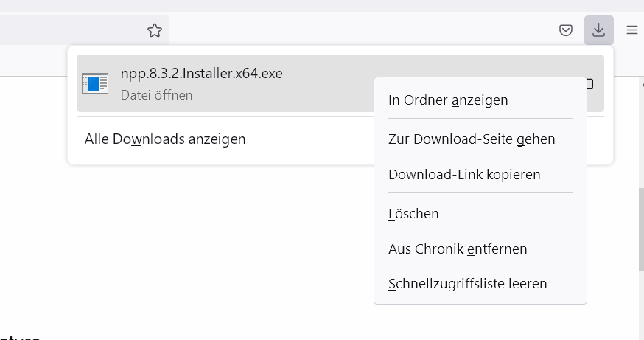
Task: Click the bookmark star icon
Action: click(x=154, y=30)
